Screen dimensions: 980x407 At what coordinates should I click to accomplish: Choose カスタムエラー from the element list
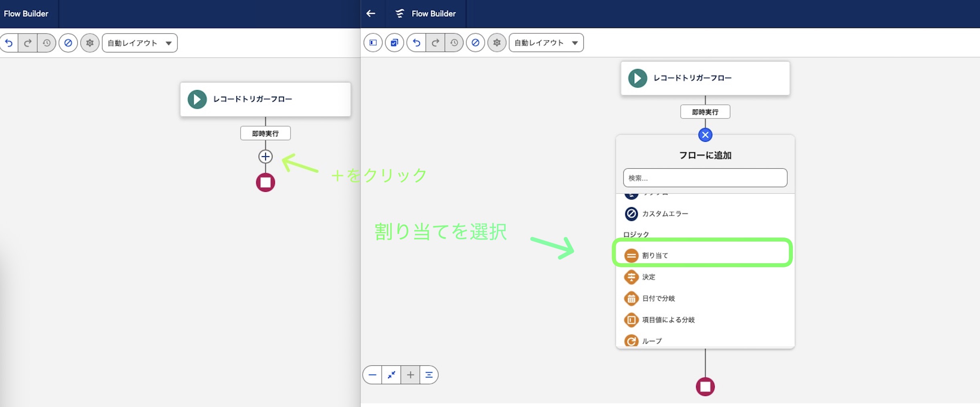tap(705, 214)
